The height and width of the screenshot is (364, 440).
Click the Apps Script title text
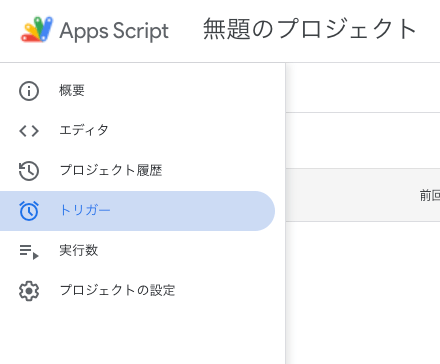(114, 31)
